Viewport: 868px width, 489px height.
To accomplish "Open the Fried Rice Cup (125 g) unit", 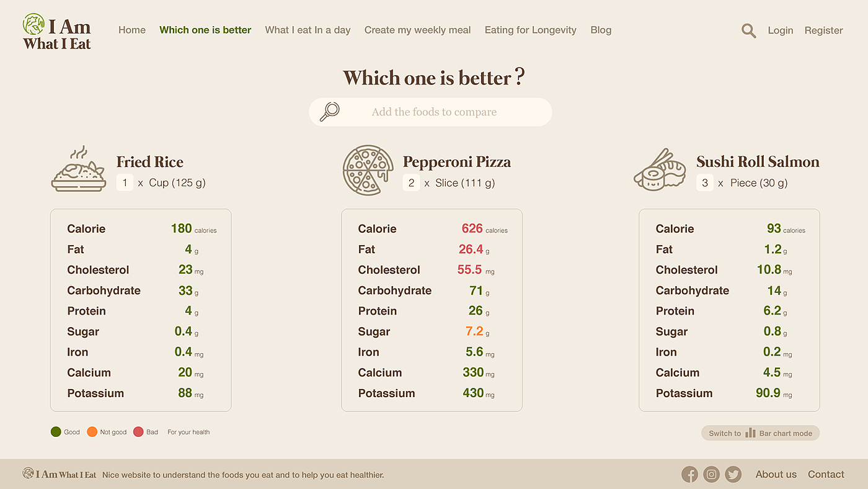I will click(x=177, y=183).
